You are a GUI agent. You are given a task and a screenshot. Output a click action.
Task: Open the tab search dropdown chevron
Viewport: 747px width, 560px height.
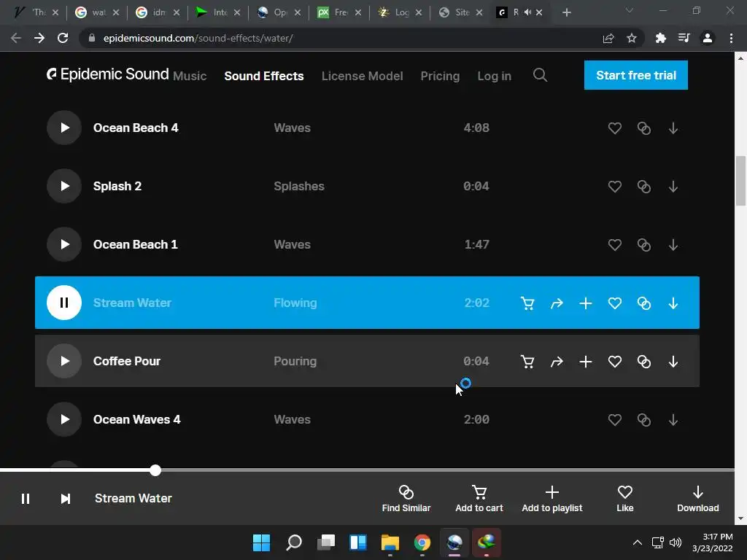tap(630, 10)
